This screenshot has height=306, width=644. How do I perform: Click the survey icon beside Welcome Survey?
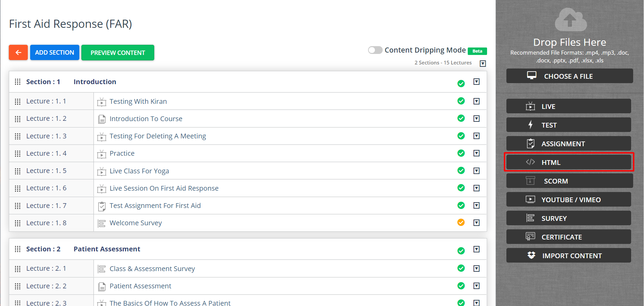pos(102,223)
